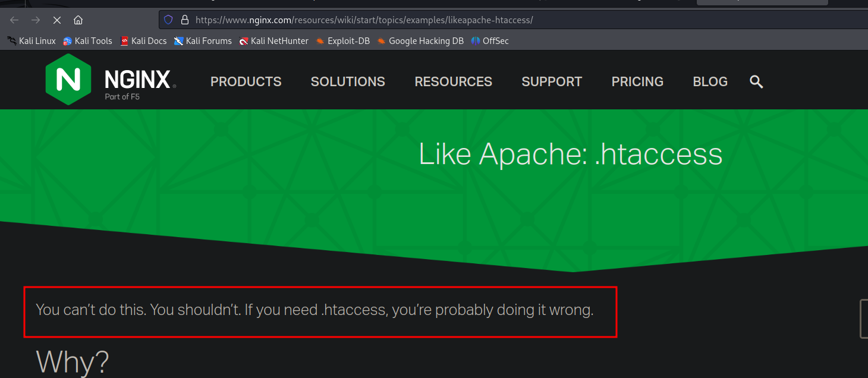This screenshot has height=378, width=868.
Task: Expand the SOLUTIONS navigation menu
Action: (348, 81)
